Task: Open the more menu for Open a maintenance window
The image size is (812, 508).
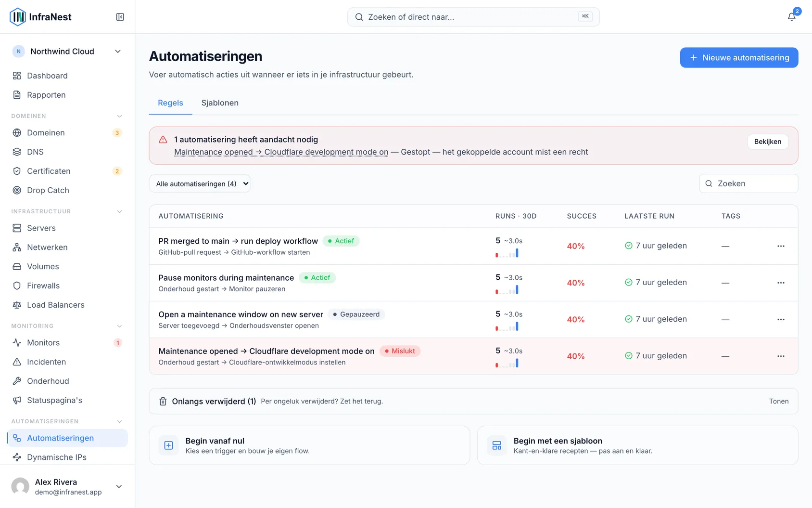Action: coord(781,319)
